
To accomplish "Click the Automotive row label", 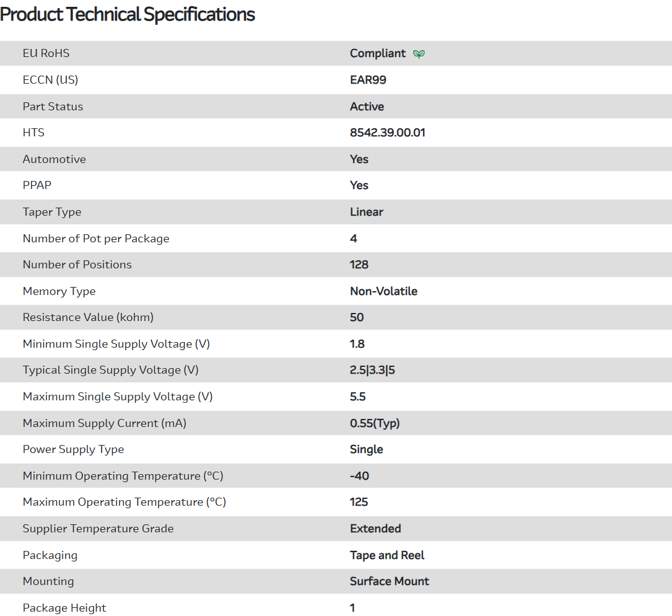I will 55,159.
